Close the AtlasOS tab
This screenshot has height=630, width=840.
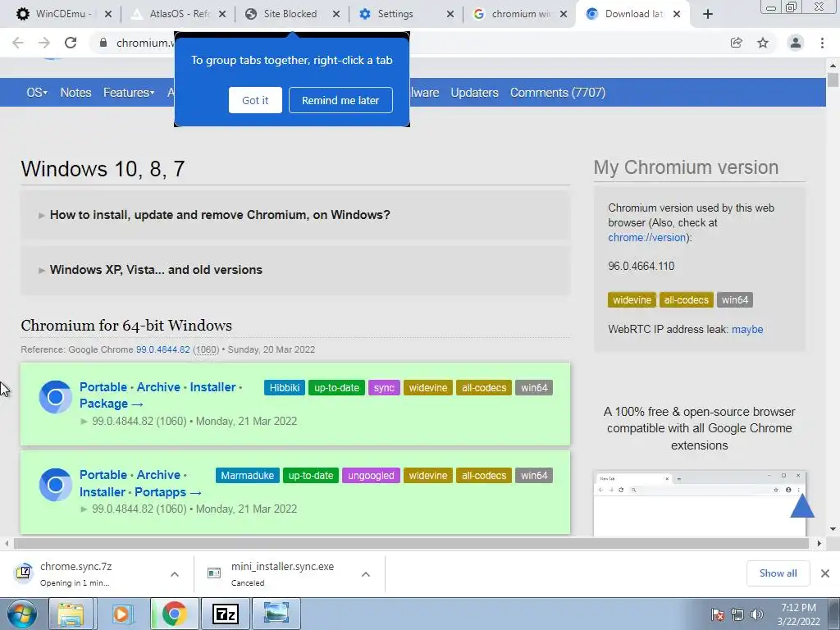222,14
